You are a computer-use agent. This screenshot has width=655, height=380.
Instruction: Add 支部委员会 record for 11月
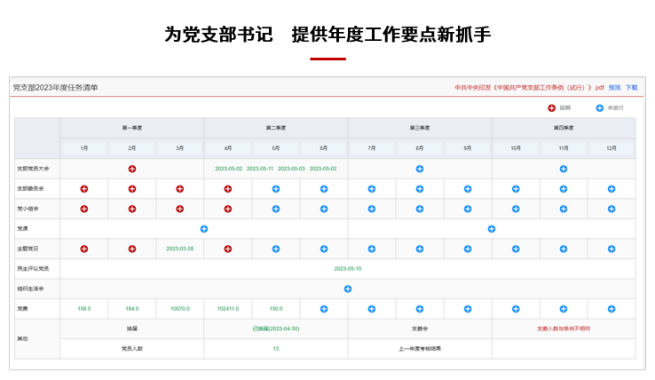click(564, 189)
